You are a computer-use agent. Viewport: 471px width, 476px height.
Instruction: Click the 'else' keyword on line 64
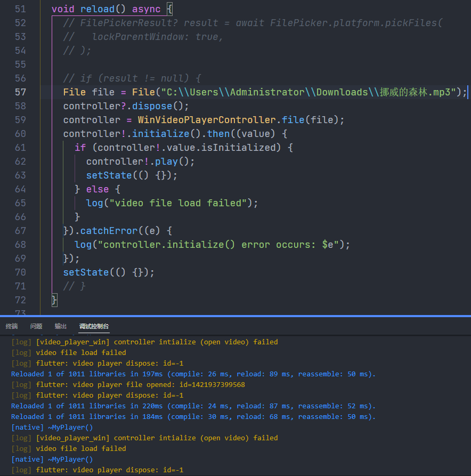tap(98, 189)
